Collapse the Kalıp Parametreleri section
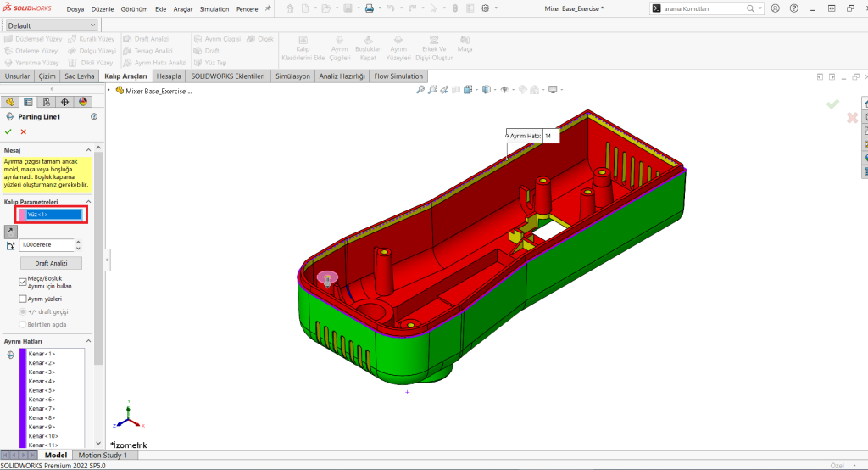The width and height of the screenshot is (868, 470). tap(90, 202)
